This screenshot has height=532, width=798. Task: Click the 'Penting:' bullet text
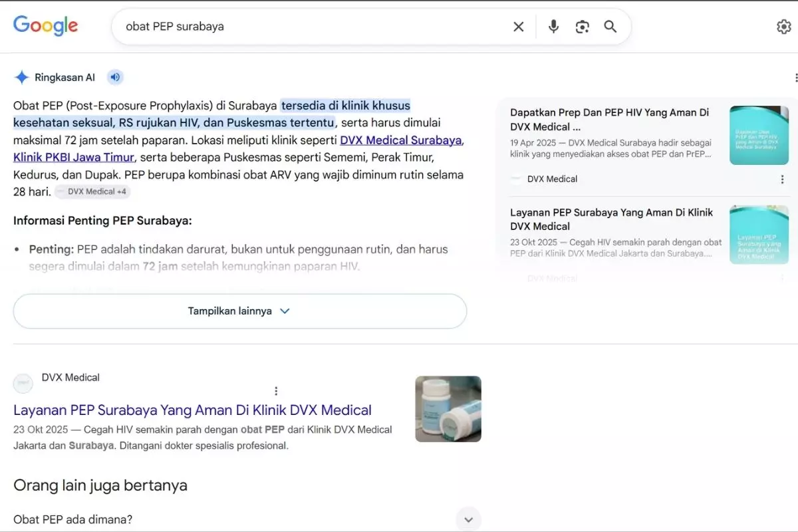click(x=51, y=249)
